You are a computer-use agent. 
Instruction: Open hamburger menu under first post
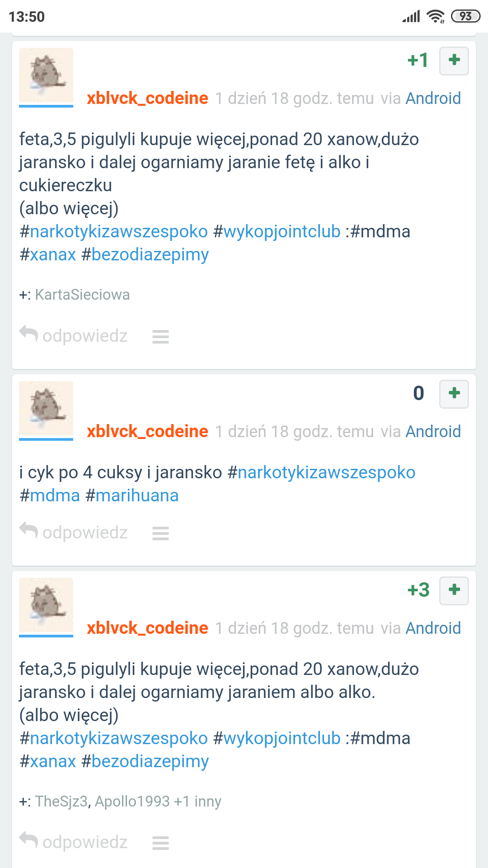pyautogui.click(x=160, y=337)
